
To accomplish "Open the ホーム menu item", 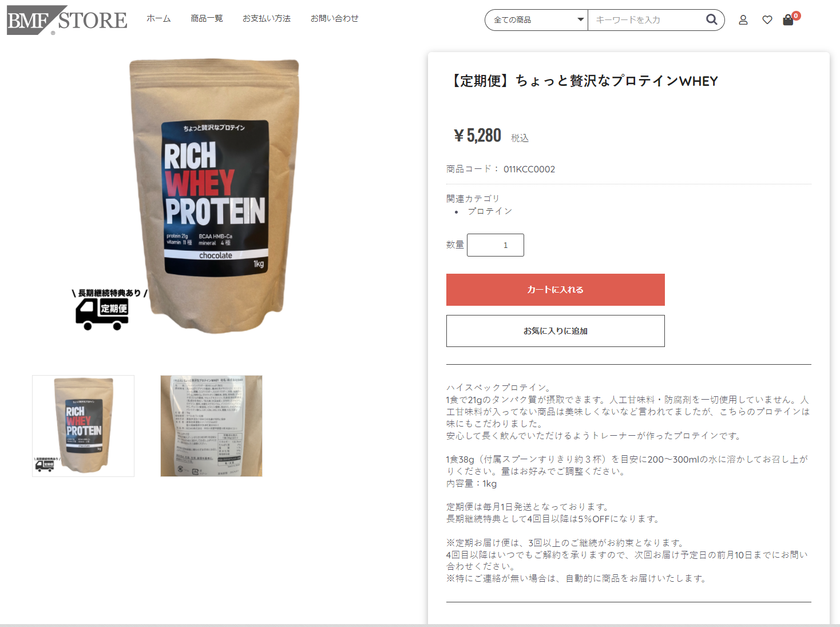I will tap(159, 18).
